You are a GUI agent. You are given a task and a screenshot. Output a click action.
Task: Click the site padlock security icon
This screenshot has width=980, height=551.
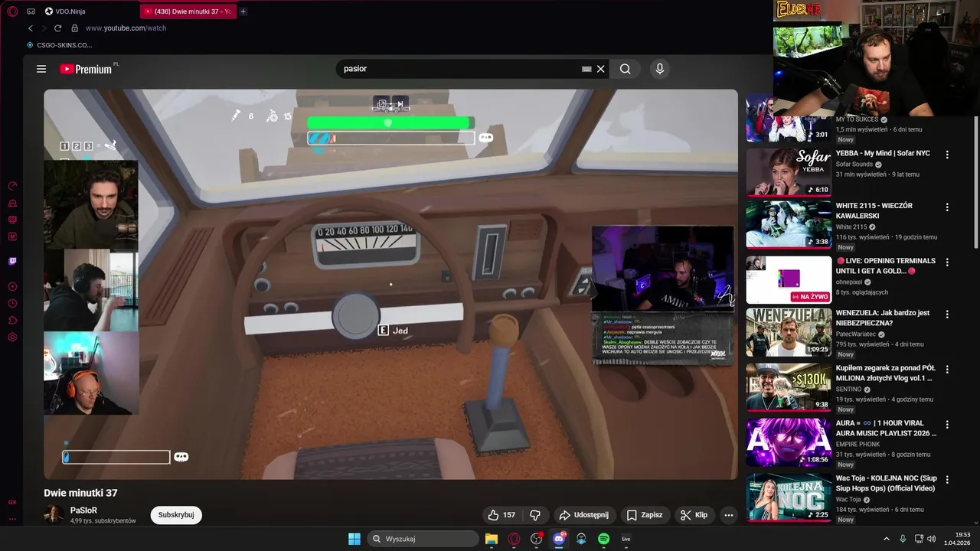pyautogui.click(x=74, y=28)
